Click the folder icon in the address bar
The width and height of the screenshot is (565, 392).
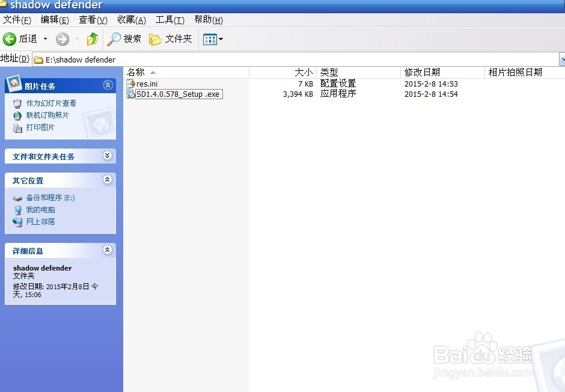(38, 60)
